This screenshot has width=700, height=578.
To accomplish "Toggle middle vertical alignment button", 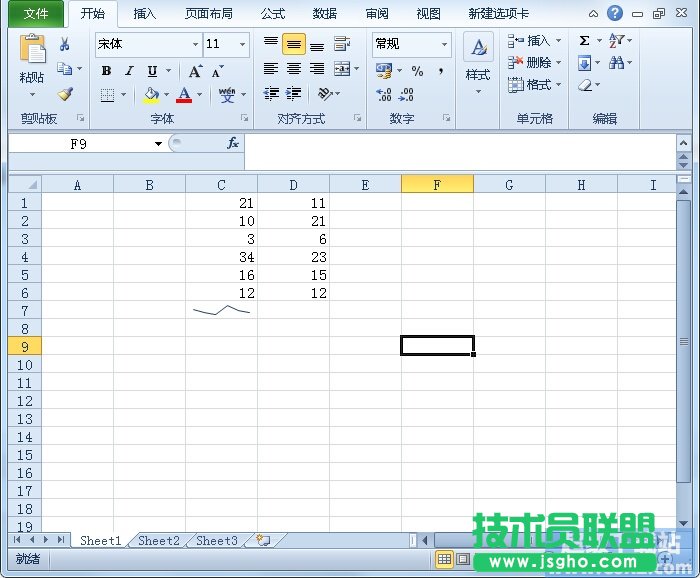I will pyautogui.click(x=293, y=44).
